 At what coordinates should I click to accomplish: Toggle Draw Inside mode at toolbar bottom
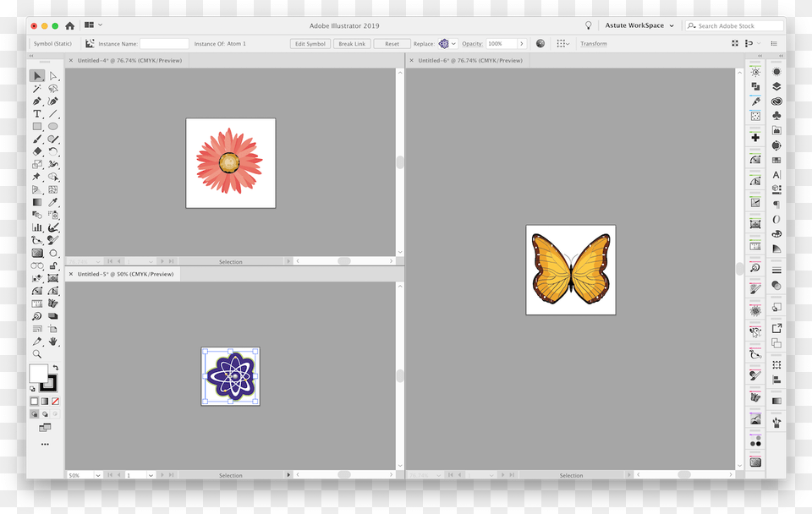coord(57,414)
